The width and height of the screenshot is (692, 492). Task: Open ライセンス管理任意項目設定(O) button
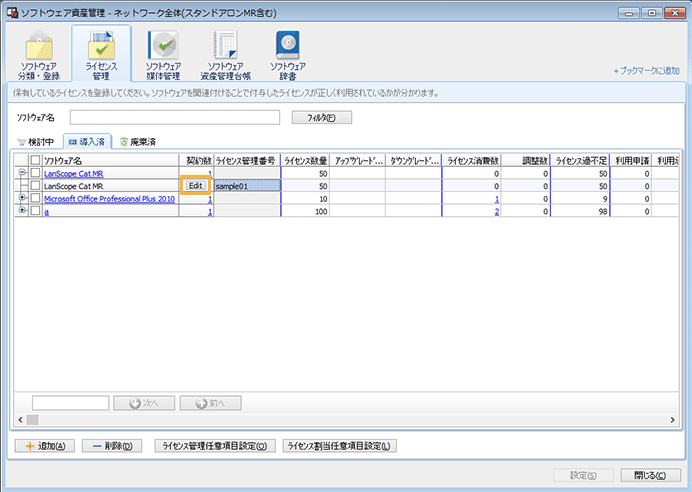pyautogui.click(x=215, y=446)
